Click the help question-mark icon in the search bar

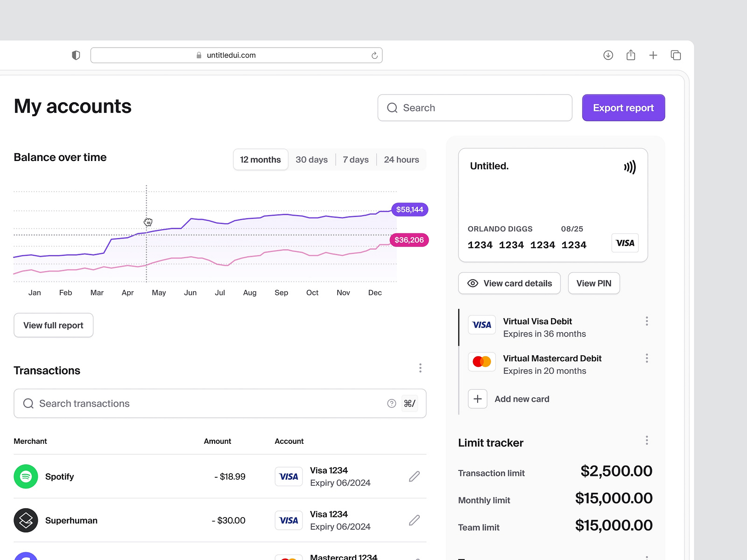click(391, 403)
